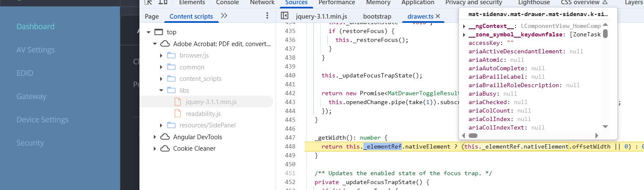The width and height of the screenshot is (644, 190).
Task: Collapse the top frame tree node
Action: pos(148,32)
